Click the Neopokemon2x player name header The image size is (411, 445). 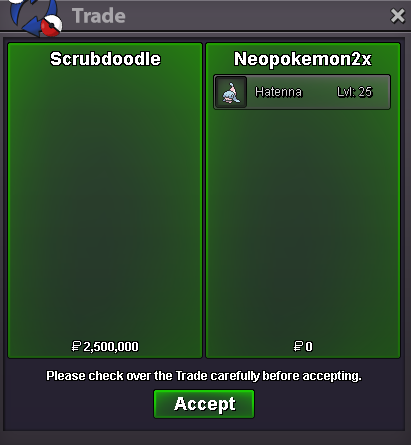click(303, 59)
